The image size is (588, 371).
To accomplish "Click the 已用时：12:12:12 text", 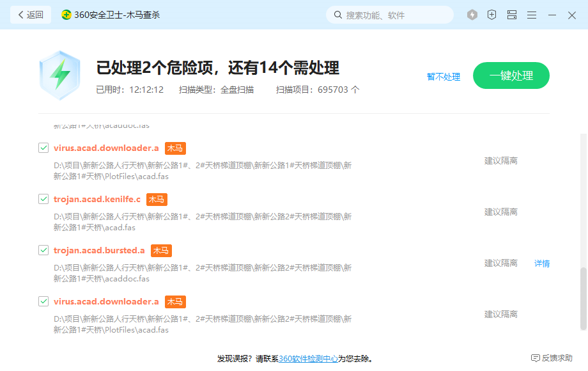I will [130, 90].
